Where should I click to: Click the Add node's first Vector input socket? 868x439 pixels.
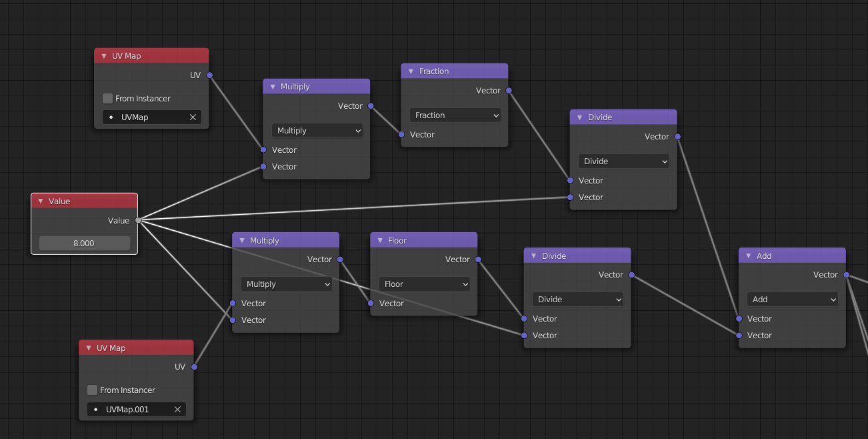(x=739, y=319)
